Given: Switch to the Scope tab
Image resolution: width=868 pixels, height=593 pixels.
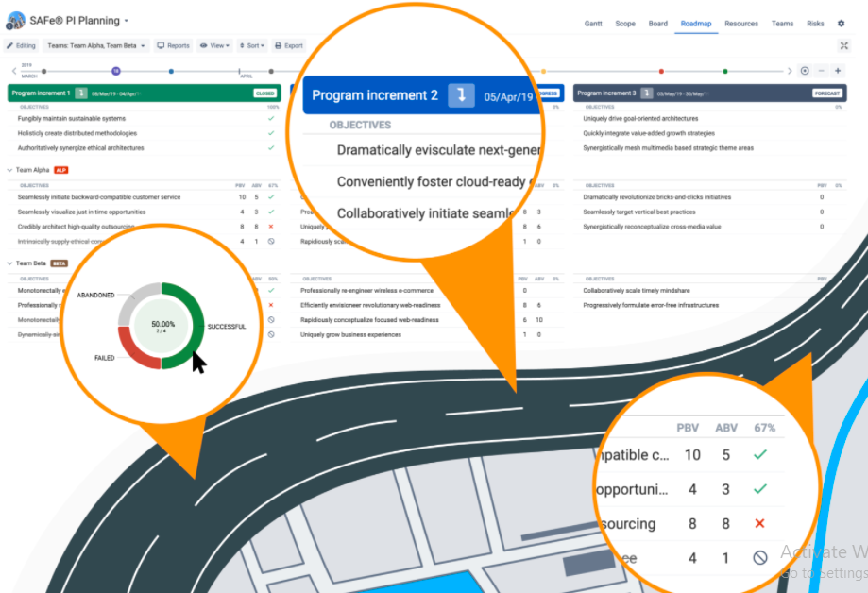Looking at the screenshot, I should (625, 24).
